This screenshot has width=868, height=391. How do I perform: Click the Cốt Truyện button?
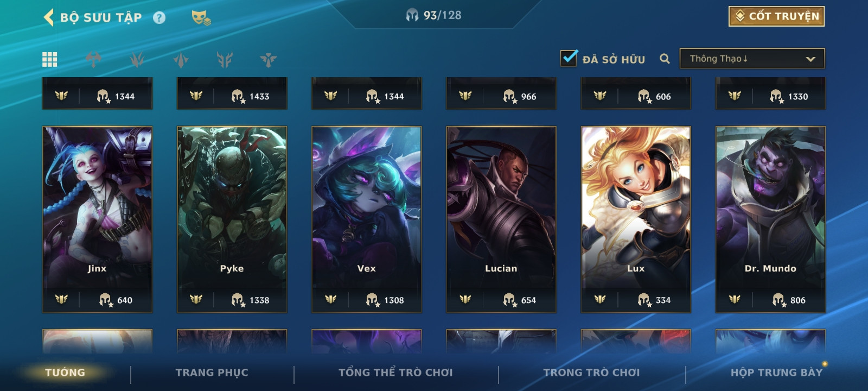click(776, 16)
